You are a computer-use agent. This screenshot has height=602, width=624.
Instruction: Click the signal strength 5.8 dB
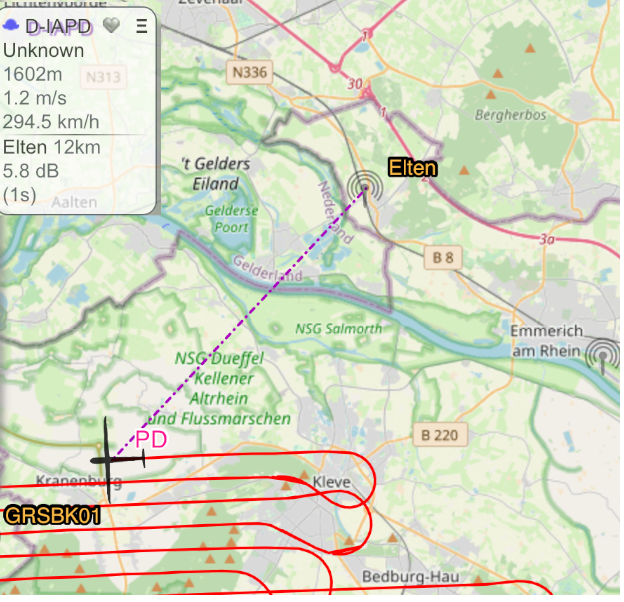[x=31, y=171]
